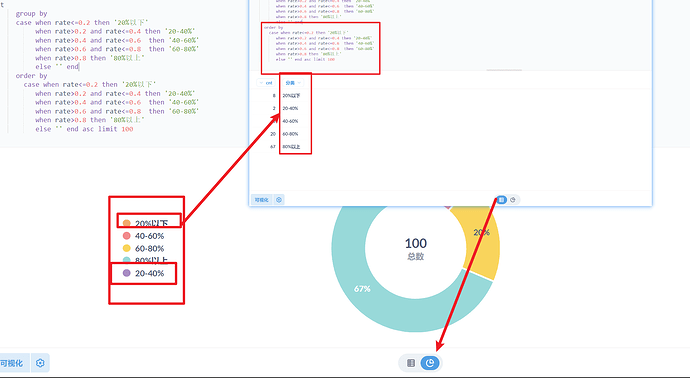Open inset panel's settings gear icon
690x378 pixels.
click(x=279, y=200)
